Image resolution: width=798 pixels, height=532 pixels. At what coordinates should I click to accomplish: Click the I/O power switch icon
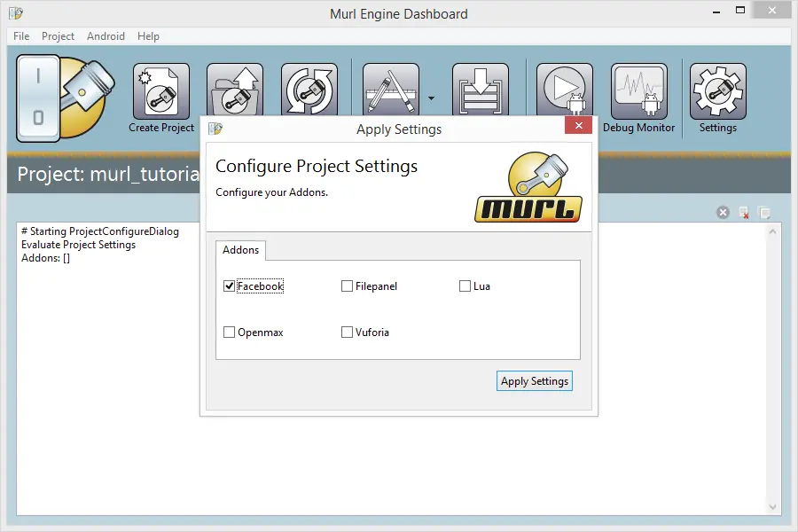point(39,98)
